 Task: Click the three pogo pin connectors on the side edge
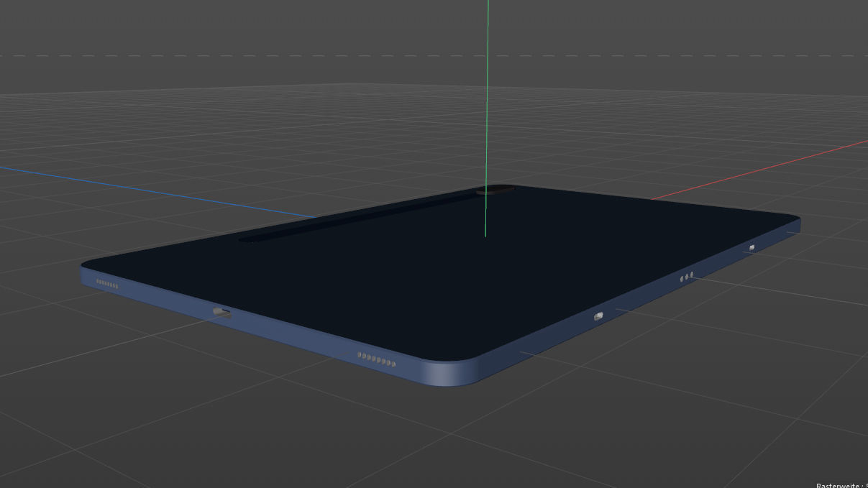coord(687,276)
